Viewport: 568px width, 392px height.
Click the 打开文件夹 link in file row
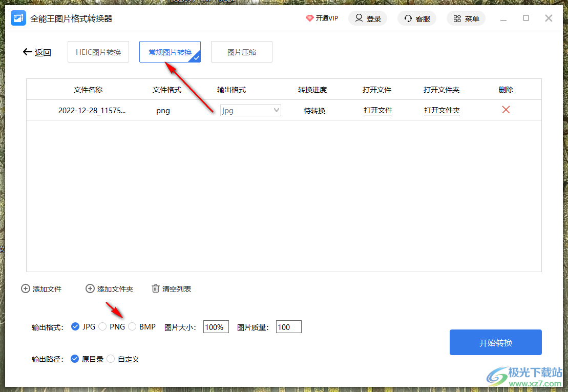click(442, 110)
